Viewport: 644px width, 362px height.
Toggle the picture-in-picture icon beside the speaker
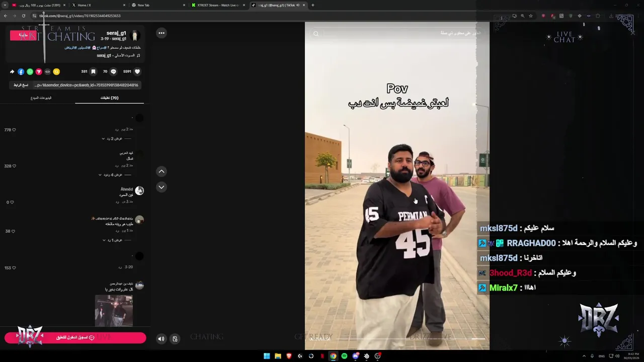[x=175, y=339]
